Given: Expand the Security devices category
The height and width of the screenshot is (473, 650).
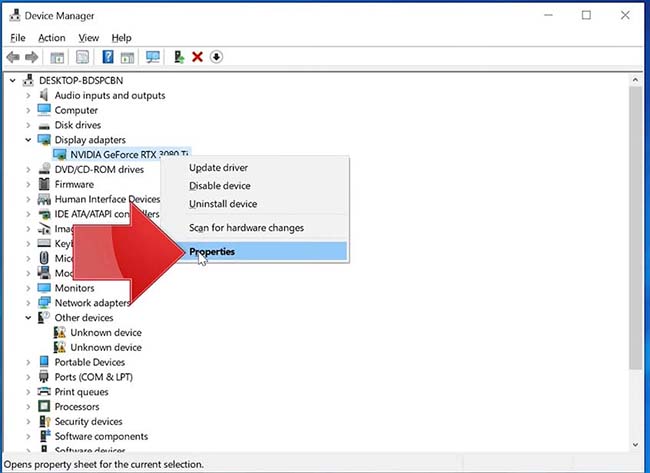Looking at the screenshot, I should [28, 421].
